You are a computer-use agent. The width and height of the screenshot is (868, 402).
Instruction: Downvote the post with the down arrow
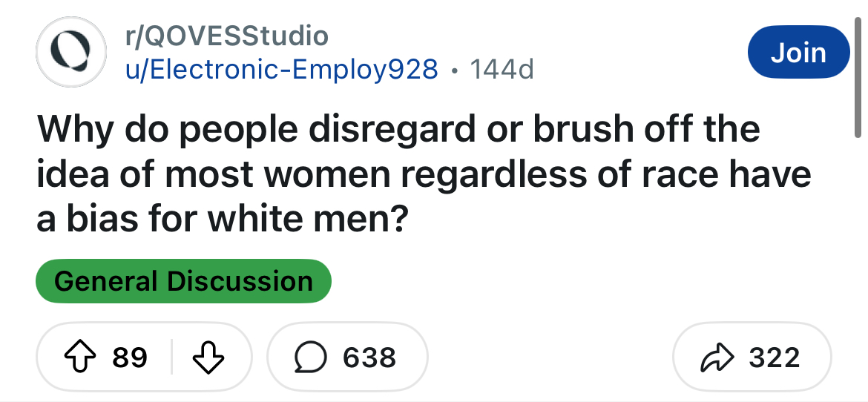click(208, 357)
